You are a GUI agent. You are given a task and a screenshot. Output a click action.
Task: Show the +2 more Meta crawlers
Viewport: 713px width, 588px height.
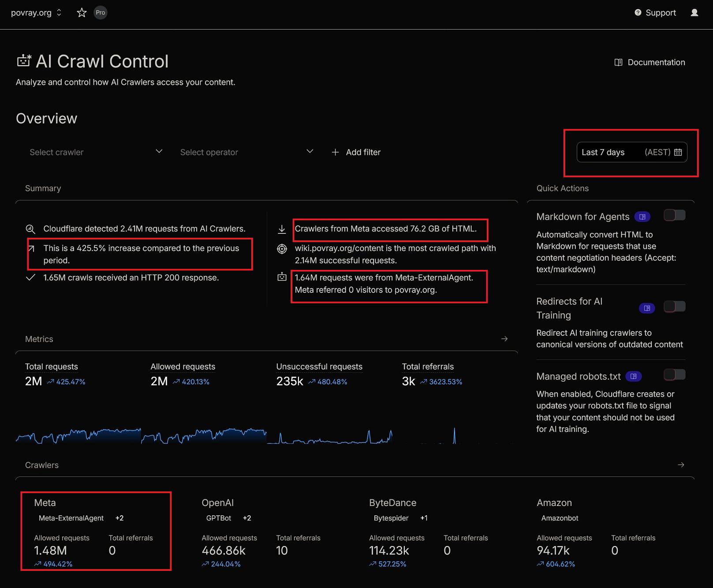[119, 518]
